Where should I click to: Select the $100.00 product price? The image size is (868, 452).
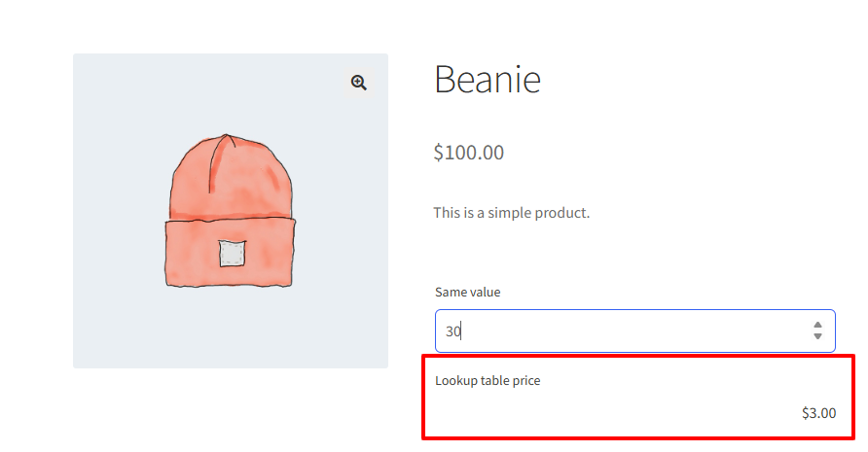(x=468, y=153)
